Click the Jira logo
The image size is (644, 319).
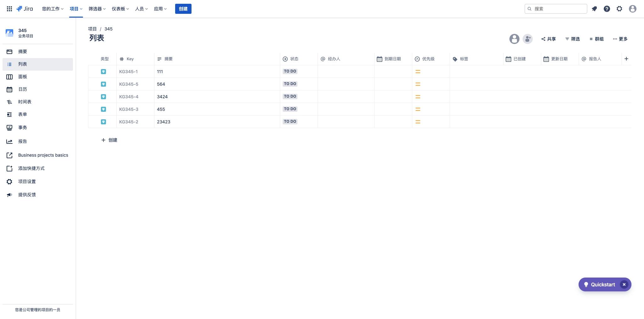pyautogui.click(x=25, y=9)
